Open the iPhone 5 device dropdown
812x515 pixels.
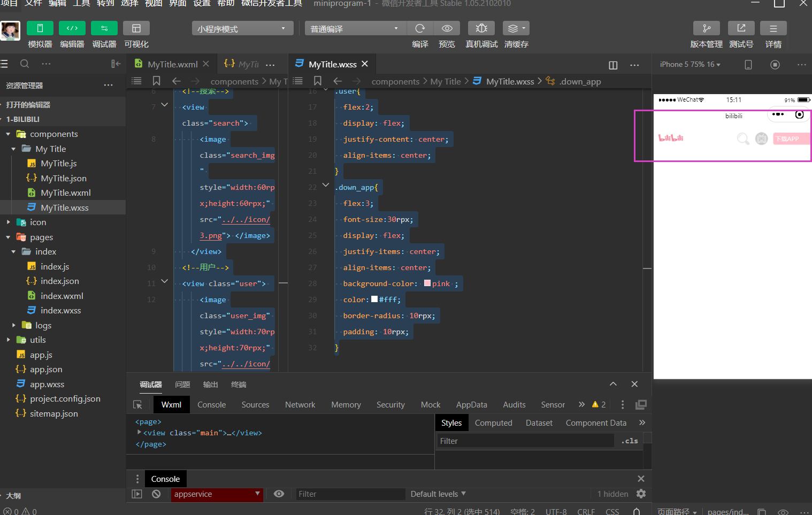point(690,64)
